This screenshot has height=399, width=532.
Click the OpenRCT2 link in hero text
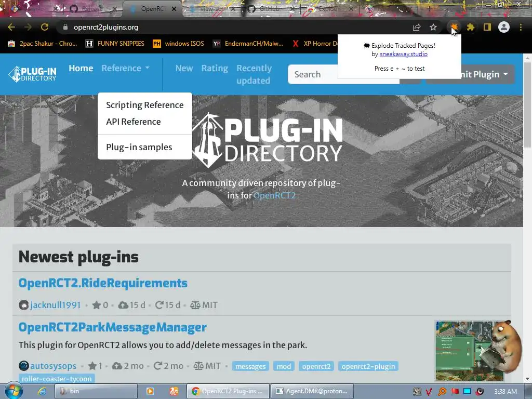tap(274, 195)
